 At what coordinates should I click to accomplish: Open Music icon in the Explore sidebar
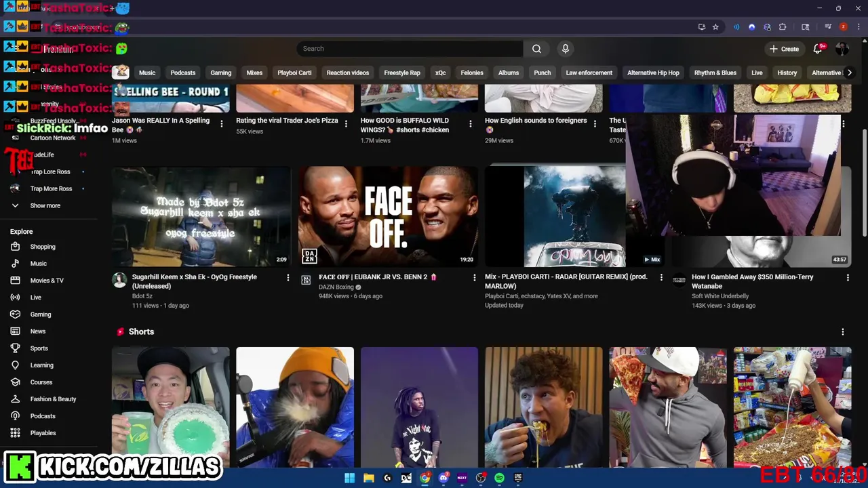[15, 264]
